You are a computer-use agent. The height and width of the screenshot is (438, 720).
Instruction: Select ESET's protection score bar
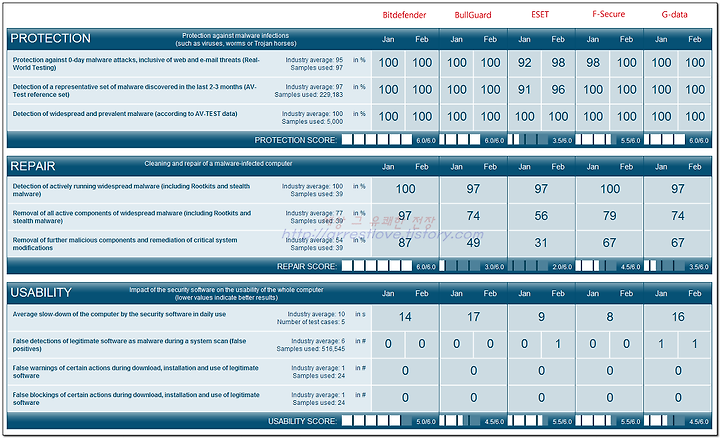(528, 140)
